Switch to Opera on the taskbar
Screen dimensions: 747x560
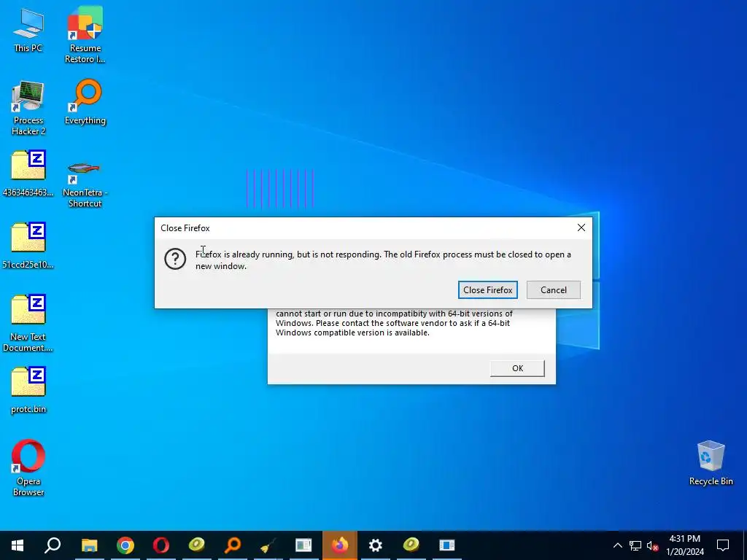[161, 545]
